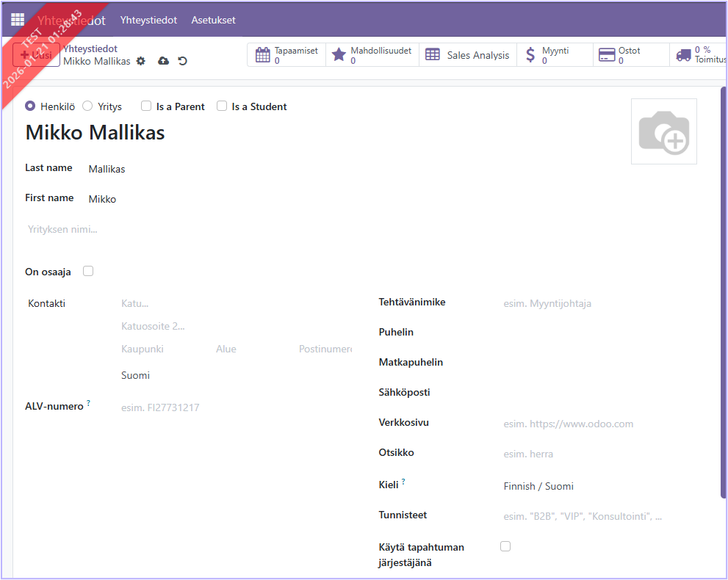The height and width of the screenshot is (580, 728).
Task: Select the Yritys radio button
Action: click(x=87, y=106)
